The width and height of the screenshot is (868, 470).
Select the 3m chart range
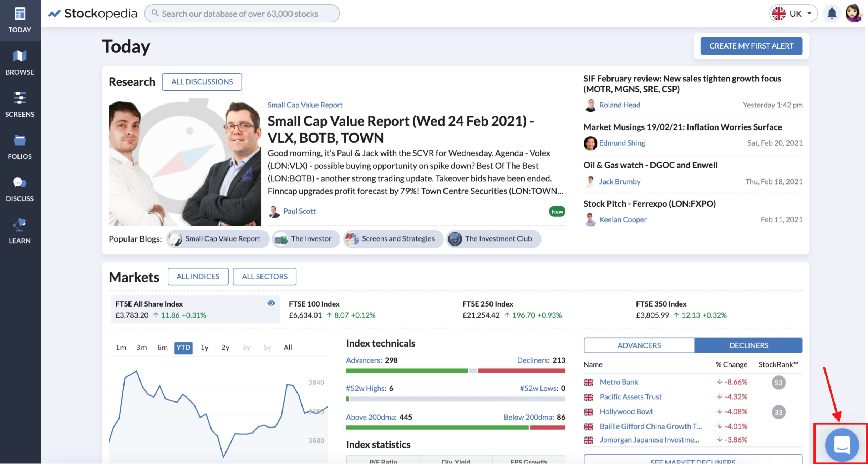142,348
